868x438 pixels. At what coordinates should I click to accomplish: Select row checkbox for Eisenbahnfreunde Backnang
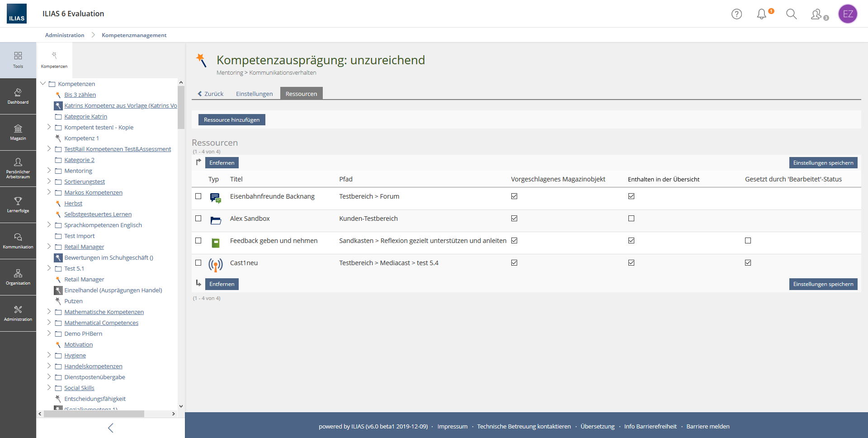pyautogui.click(x=198, y=196)
